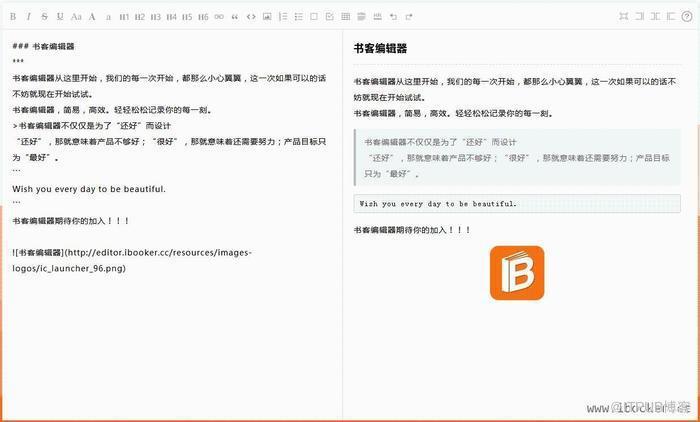
Task: Insert a hyperlink using the chain icon
Action: pyautogui.click(x=219, y=17)
